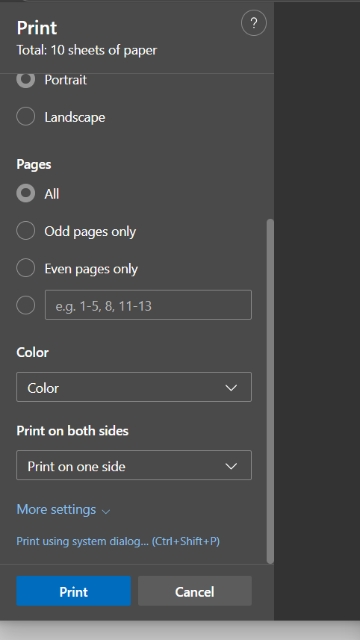360x640 pixels.
Task: Click the Print on both sides heading
Action: coord(72,431)
